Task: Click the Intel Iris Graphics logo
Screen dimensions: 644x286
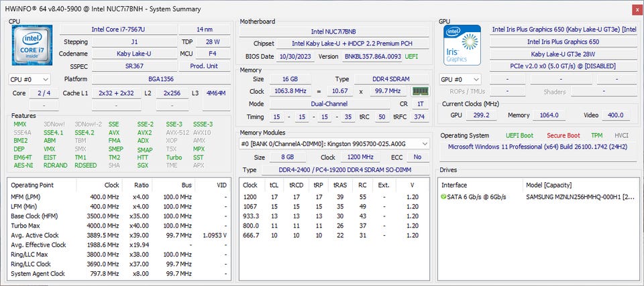Action: coord(462,46)
